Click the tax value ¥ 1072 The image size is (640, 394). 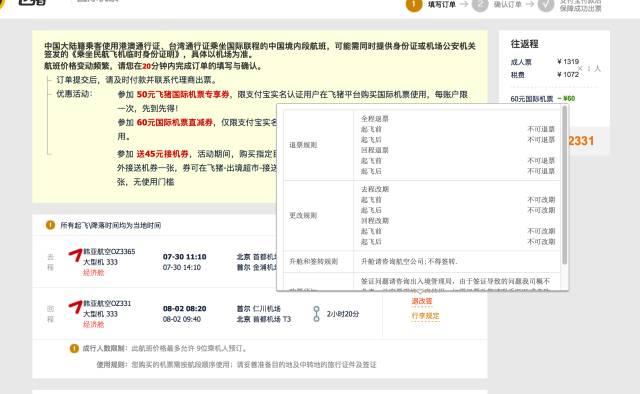[x=568, y=74]
